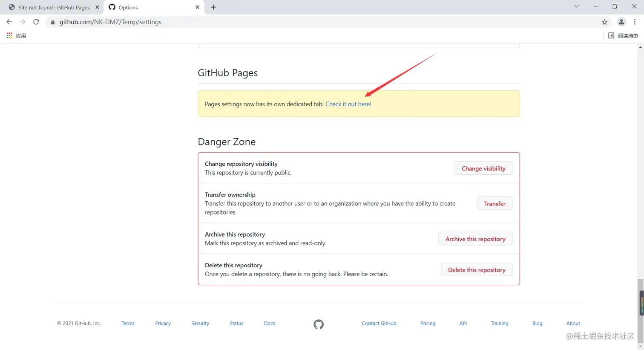Open the reading list icon

[611, 35]
